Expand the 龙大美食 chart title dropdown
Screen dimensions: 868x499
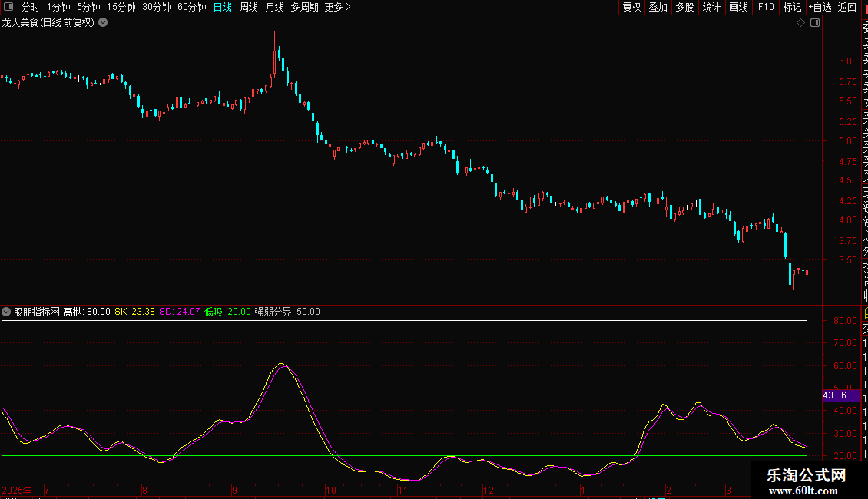(x=103, y=23)
